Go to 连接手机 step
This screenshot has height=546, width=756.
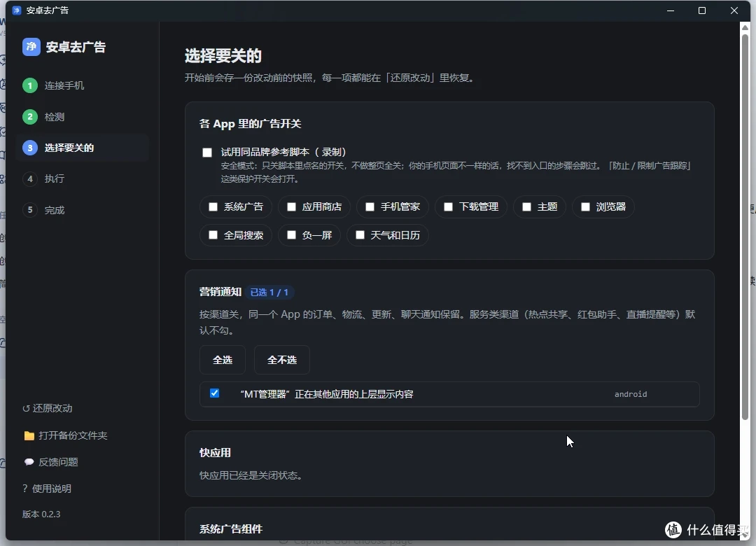[x=64, y=85]
